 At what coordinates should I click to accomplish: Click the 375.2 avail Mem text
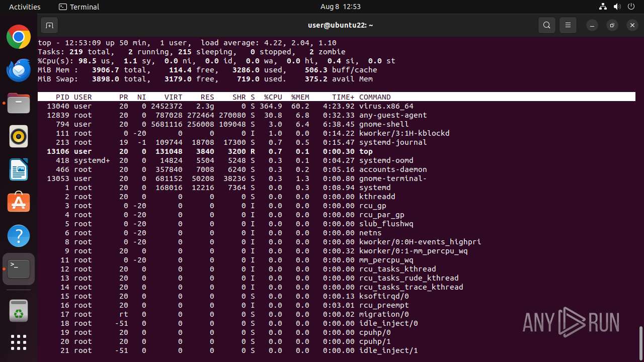tap(339, 79)
